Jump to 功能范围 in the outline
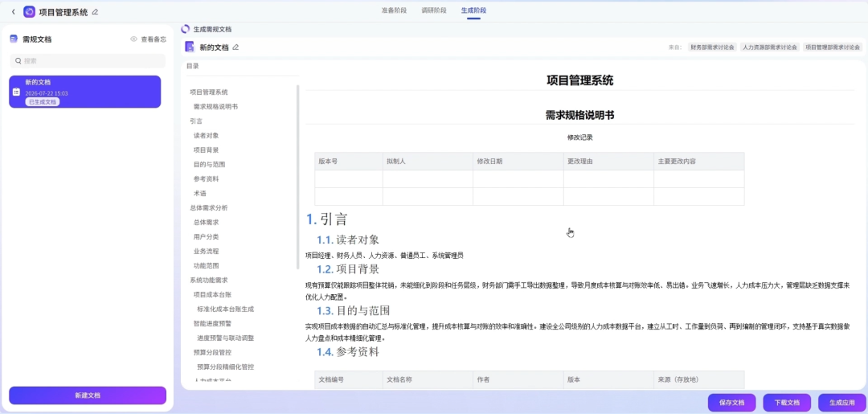Image resolution: width=868 pixels, height=414 pixels. 206,265
